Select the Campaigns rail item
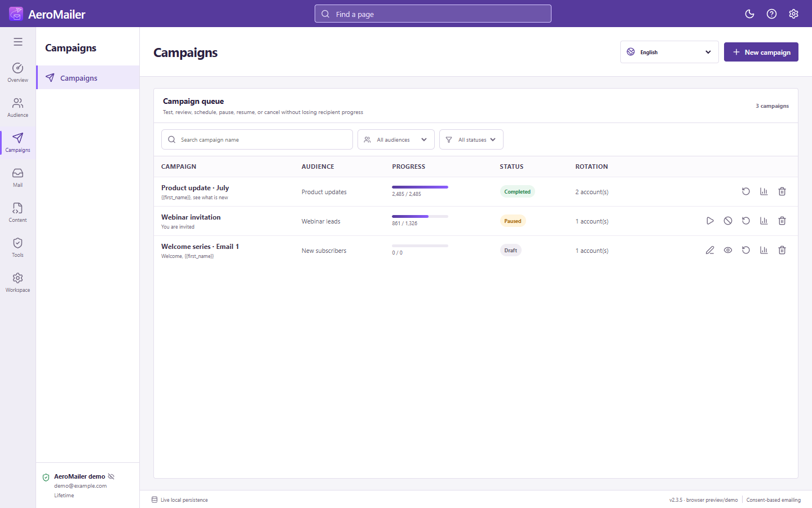Image resolution: width=812 pixels, height=508 pixels. tap(18, 143)
